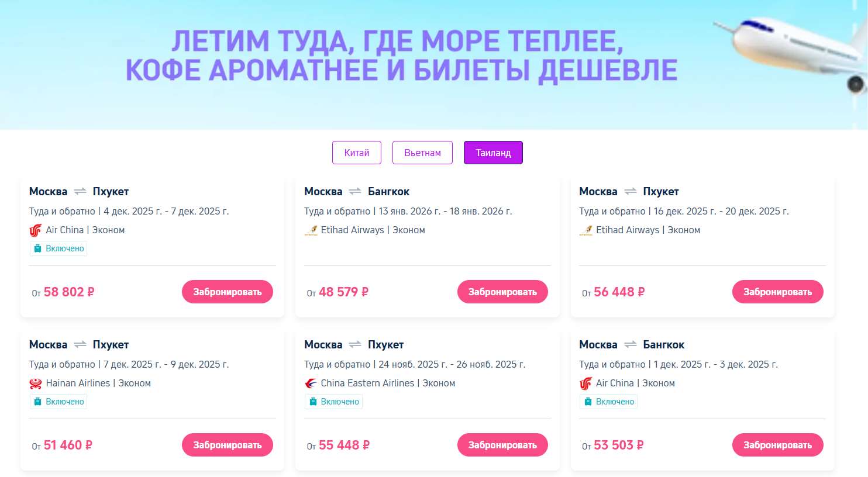This screenshot has width=868, height=477.
Task: Toggle the Включено badge on the Hainan Airlines card
Action: pos(58,402)
